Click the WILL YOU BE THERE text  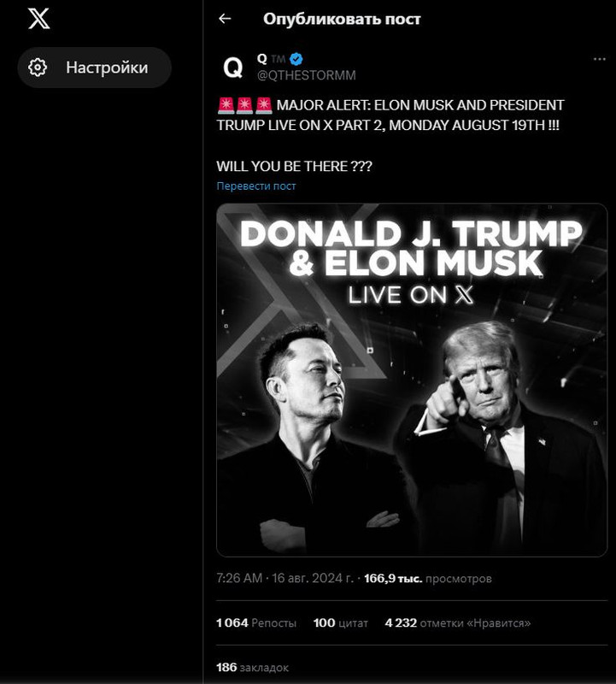point(294,166)
